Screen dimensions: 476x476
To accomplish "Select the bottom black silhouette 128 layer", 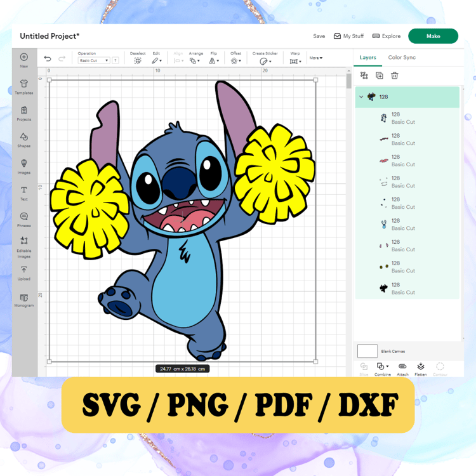I will 407,288.
